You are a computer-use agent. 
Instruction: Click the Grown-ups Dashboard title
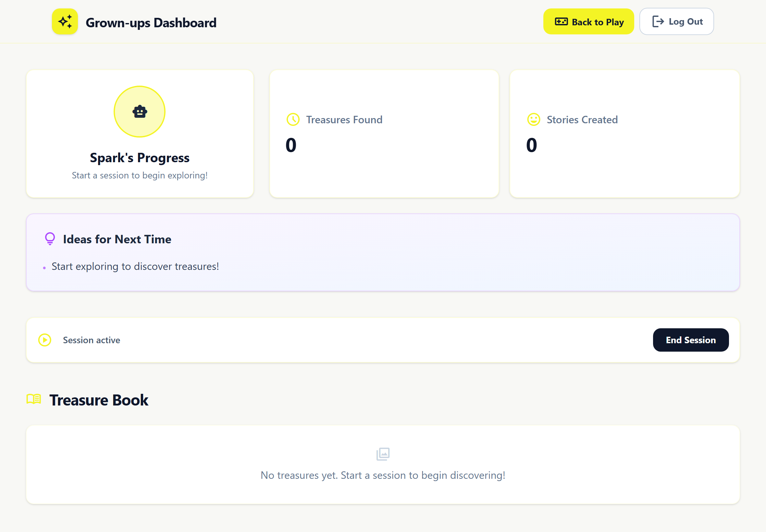(151, 23)
